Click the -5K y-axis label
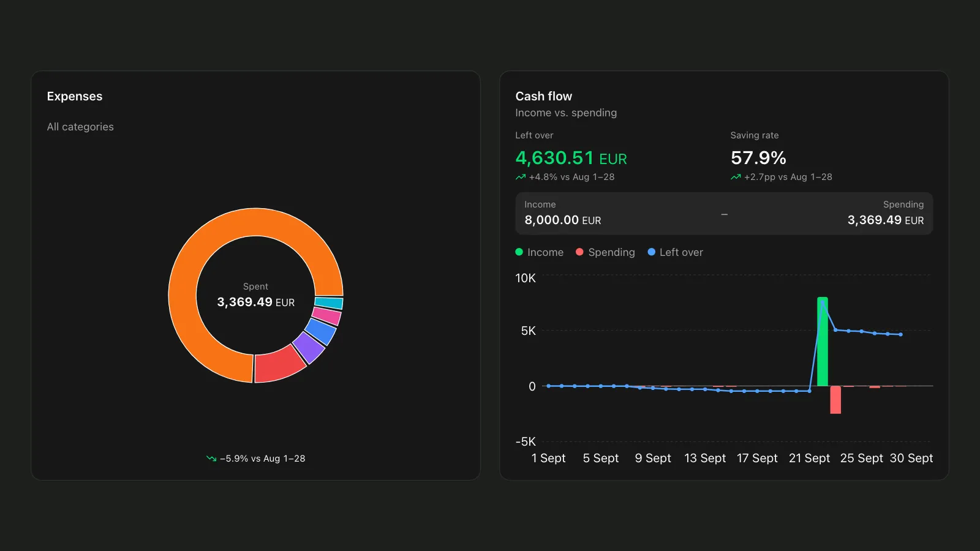Screen dimensions: 980x551 [526, 441]
